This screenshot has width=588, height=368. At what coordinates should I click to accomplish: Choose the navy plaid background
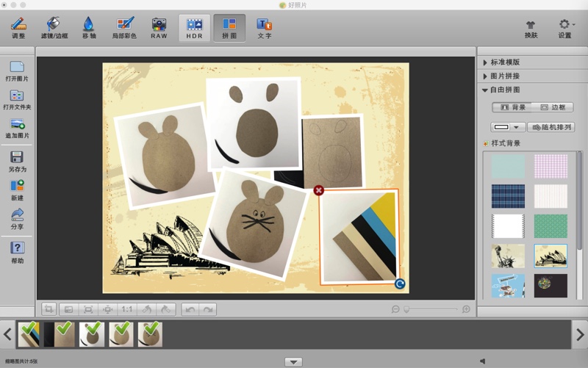[x=508, y=196]
